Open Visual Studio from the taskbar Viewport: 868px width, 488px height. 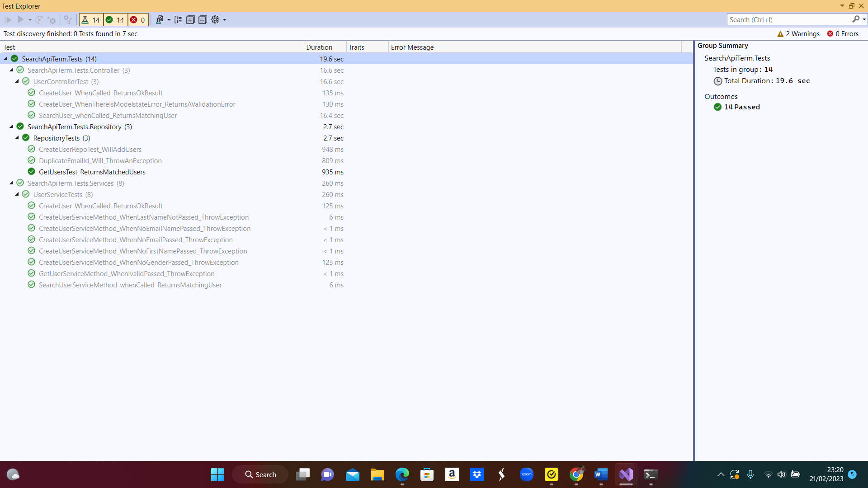tap(626, 474)
